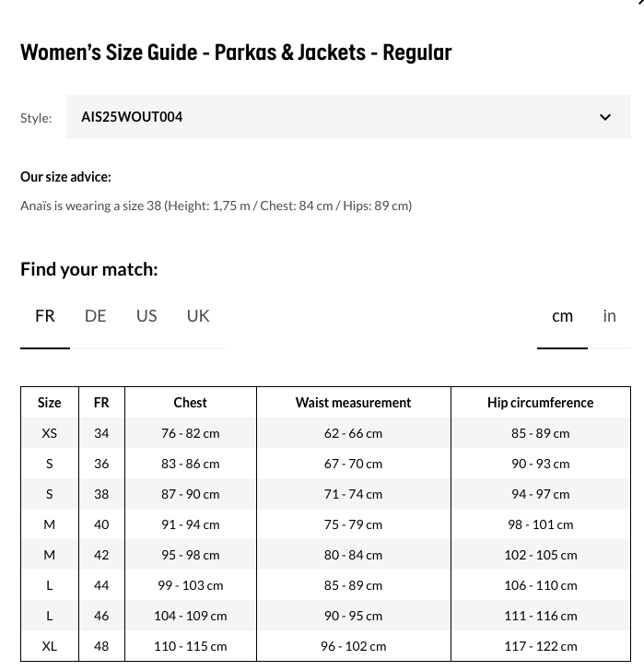
Task: Toggle measurements to cm
Action: 562,316
